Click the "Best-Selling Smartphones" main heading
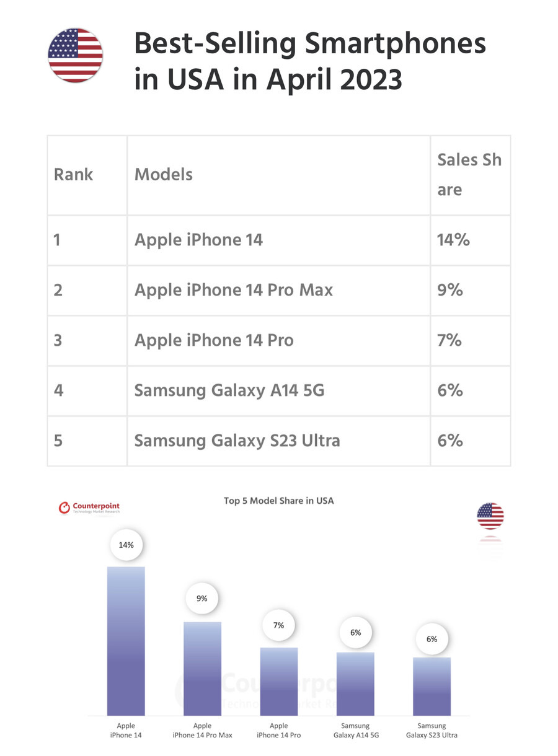This screenshot has width=558, height=756. pos(310,45)
